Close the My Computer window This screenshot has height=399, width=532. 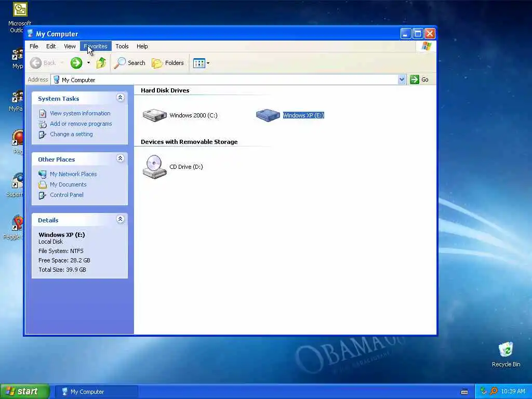[x=430, y=34]
